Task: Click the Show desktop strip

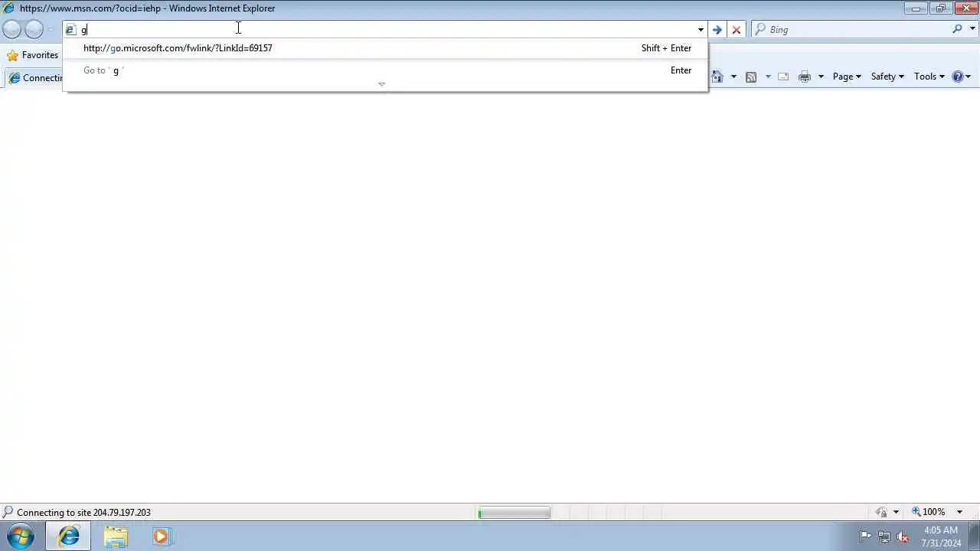Action: (975, 536)
